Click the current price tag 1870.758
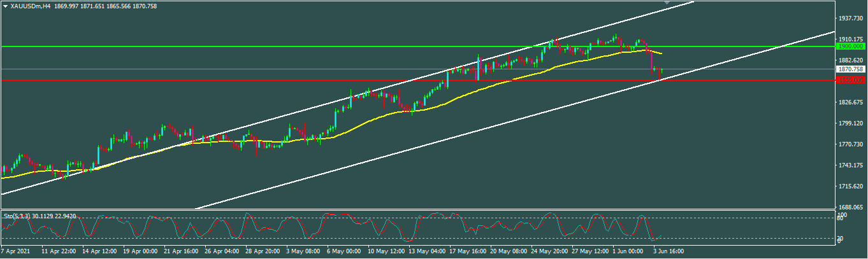This screenshot has width=868, height=259. (x=851, y=69)
